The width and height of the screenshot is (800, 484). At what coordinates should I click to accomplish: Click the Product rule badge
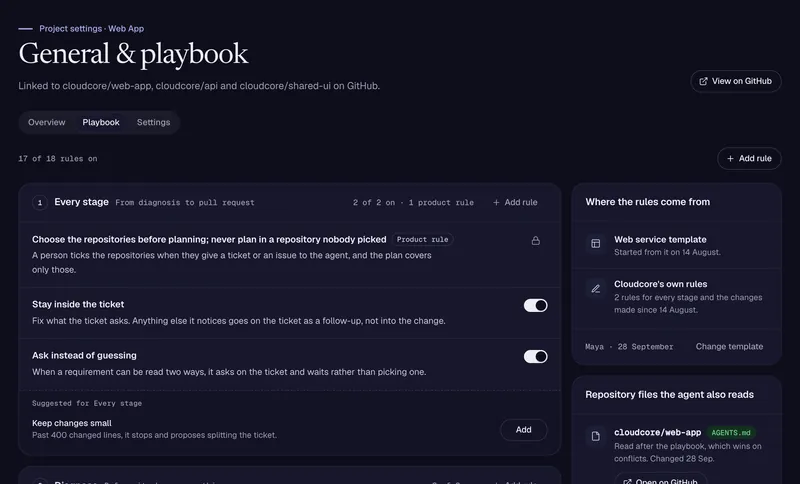422,239
